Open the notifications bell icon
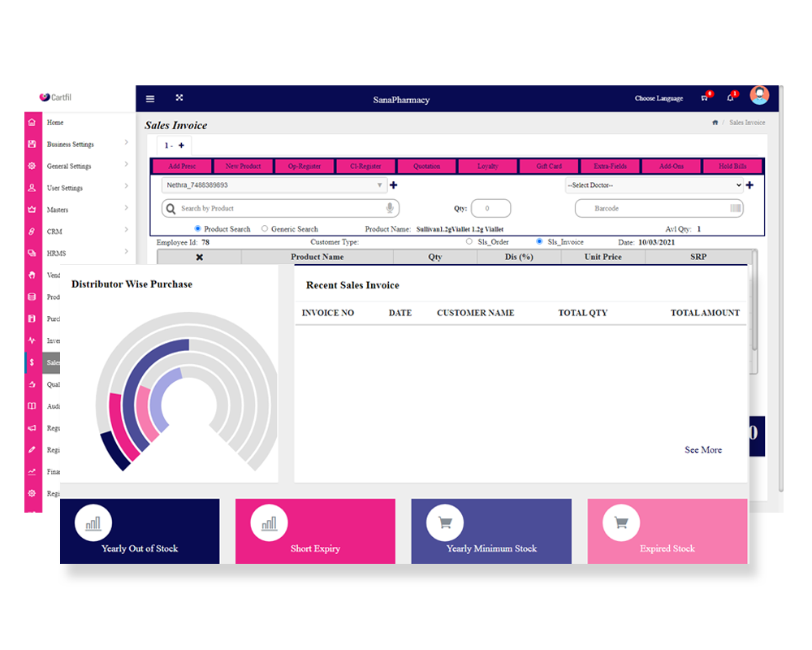The image size is (812, 650). coord(730,98)
